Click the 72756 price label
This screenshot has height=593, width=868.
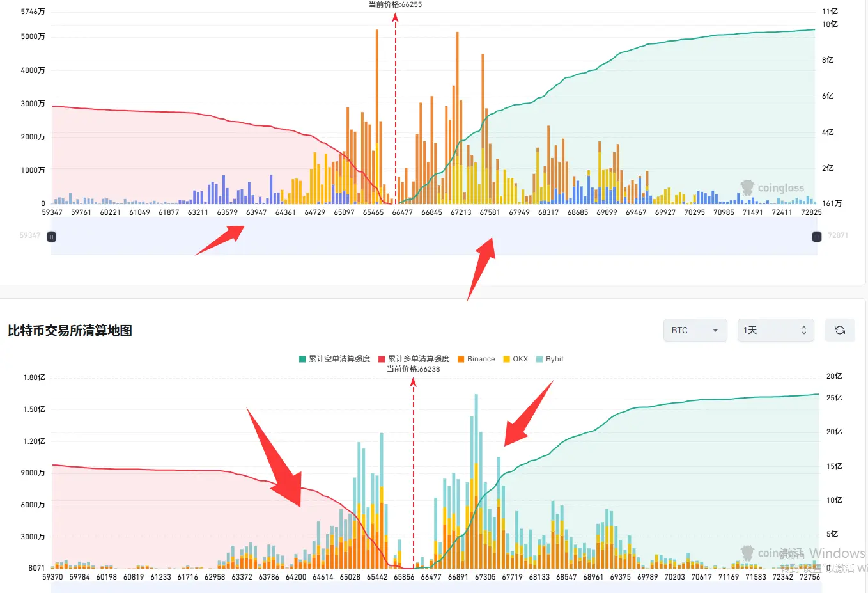click(x=810, y=577)
